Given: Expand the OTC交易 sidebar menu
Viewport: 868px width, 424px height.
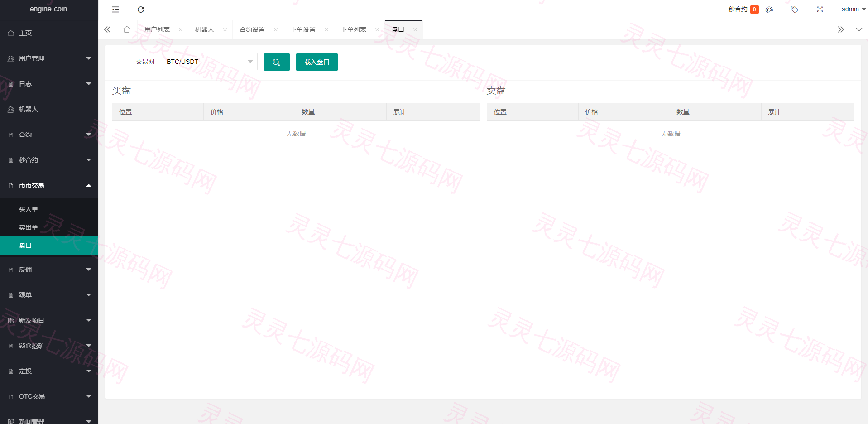Looking at the screenshot, I should pyautogui.click(x=49, y=396).
